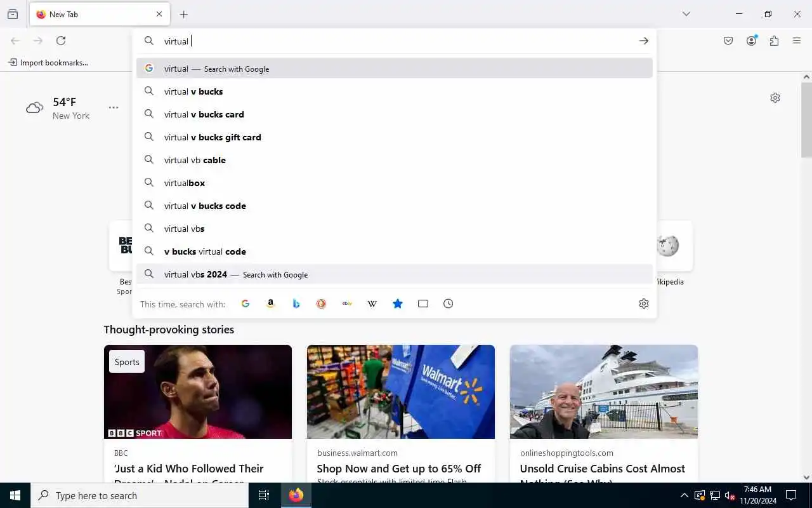Go back to the previous page

15,41
